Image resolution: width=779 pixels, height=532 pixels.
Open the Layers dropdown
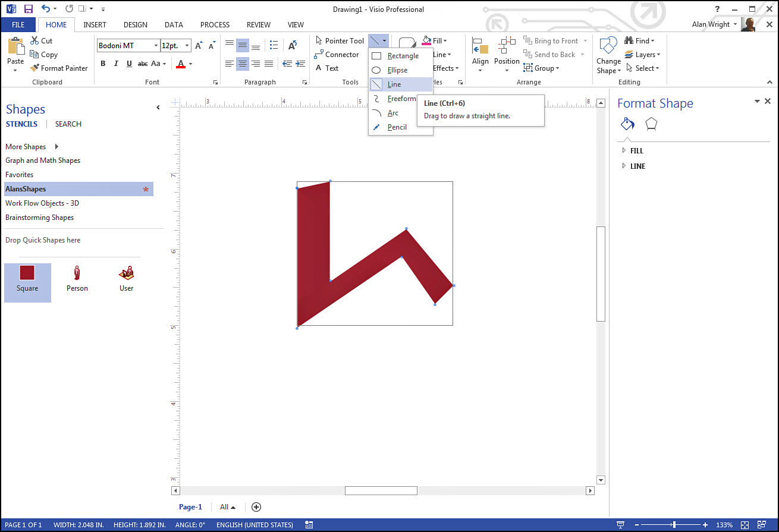[x=642, y=55]
